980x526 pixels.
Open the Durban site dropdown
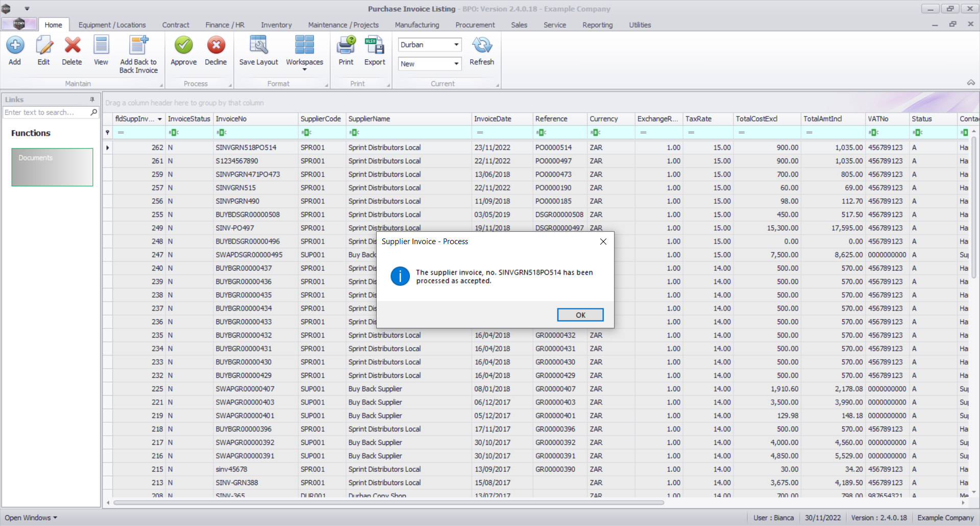[456, 45]
